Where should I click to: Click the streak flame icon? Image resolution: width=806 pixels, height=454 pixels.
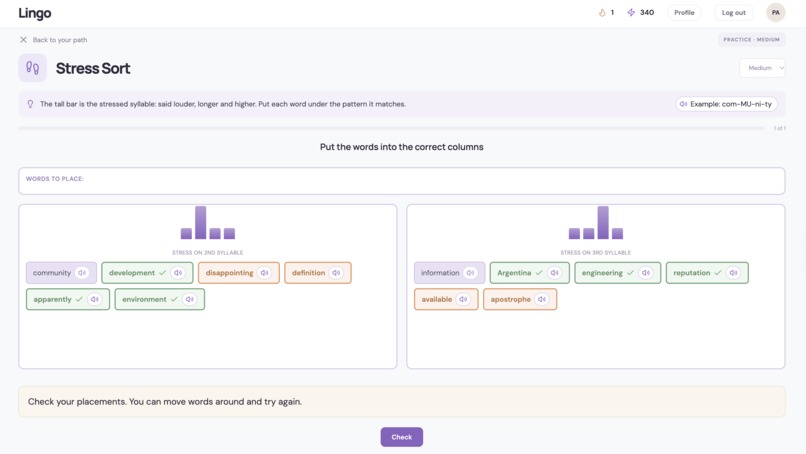pyautogui.click(x=602, y=12)
